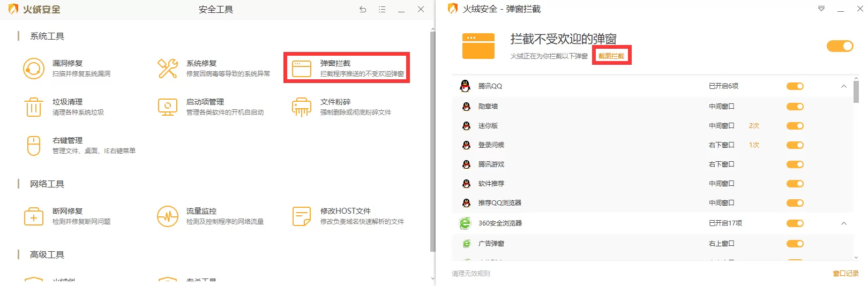Collapse the 360安全浏览器 rule group
Image resolution: width=868 pixels, height=286 pixels.
pyautogui.click(x=844, y=223)
